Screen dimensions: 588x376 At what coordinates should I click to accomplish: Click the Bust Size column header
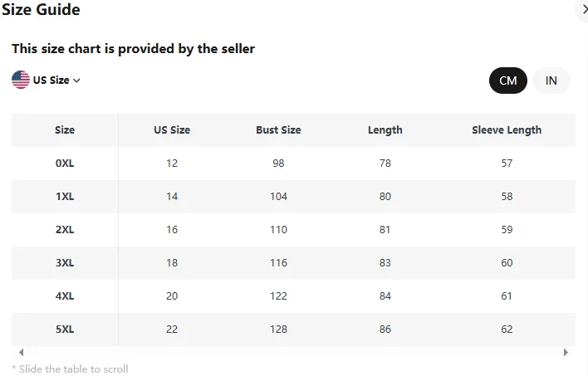tap(278, 130)
